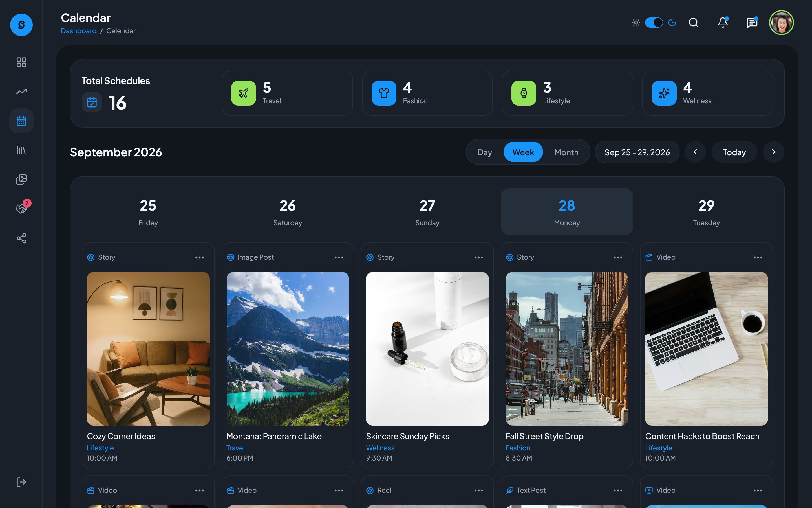This screenshot has width=812, height=508.
Task: Click the "Skincare Sunday Picks" title
Action: click(x=407, y=436)
